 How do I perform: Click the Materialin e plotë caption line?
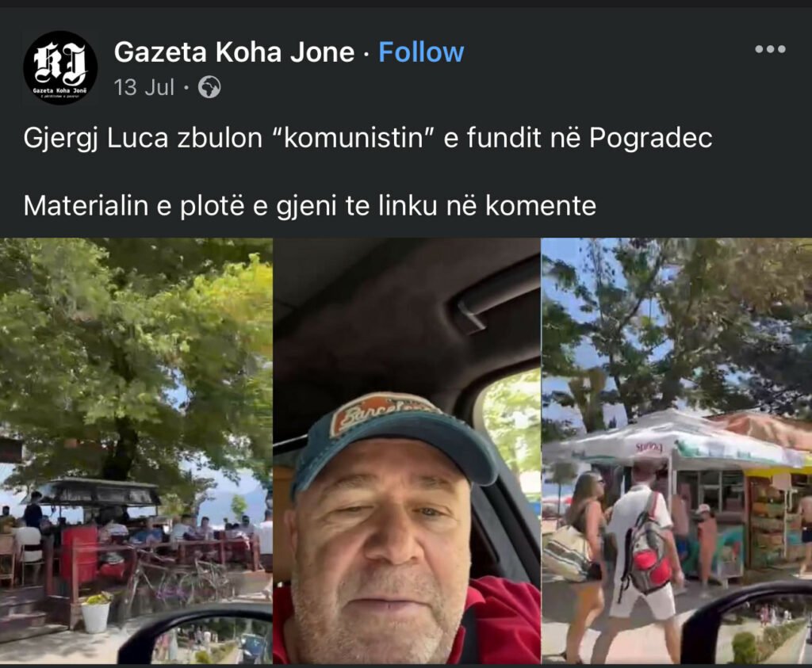(310, 206)
